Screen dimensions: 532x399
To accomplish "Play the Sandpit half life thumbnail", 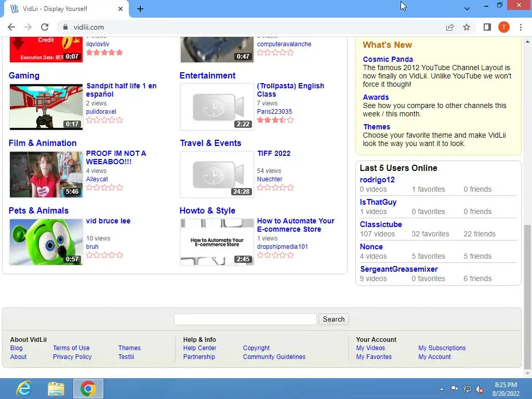I will pos(46,107).
